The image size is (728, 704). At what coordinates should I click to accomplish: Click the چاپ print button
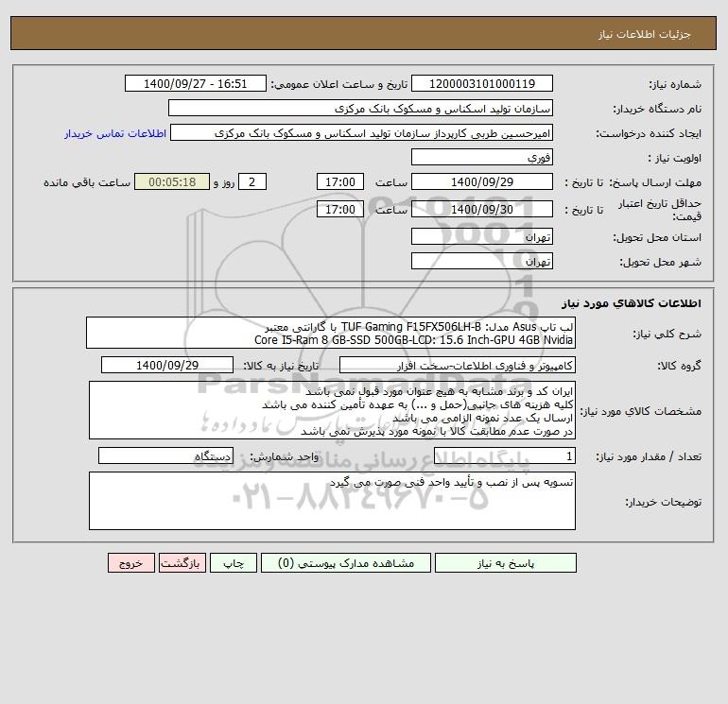[234, 563]
